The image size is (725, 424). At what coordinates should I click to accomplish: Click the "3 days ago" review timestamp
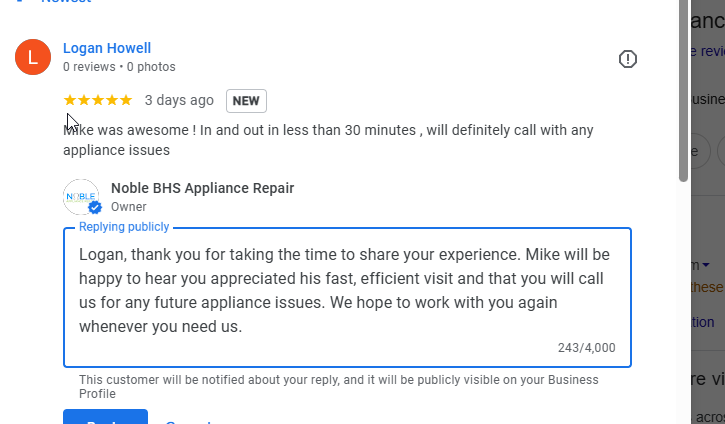[x=179, y=100]
